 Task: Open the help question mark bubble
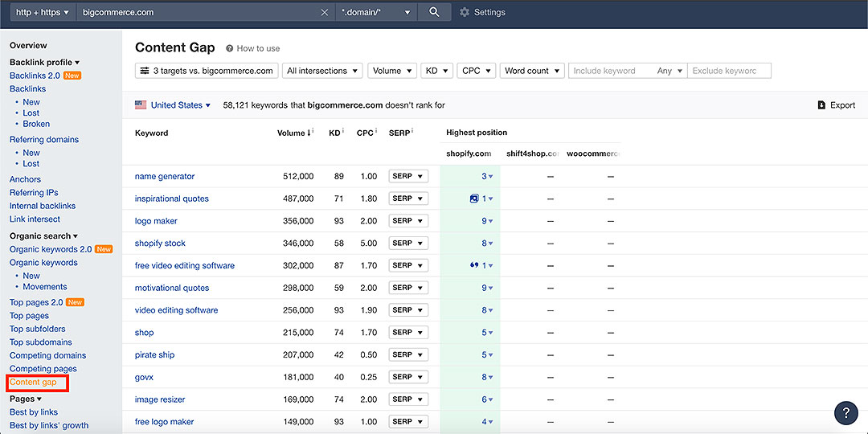[845, 412]
